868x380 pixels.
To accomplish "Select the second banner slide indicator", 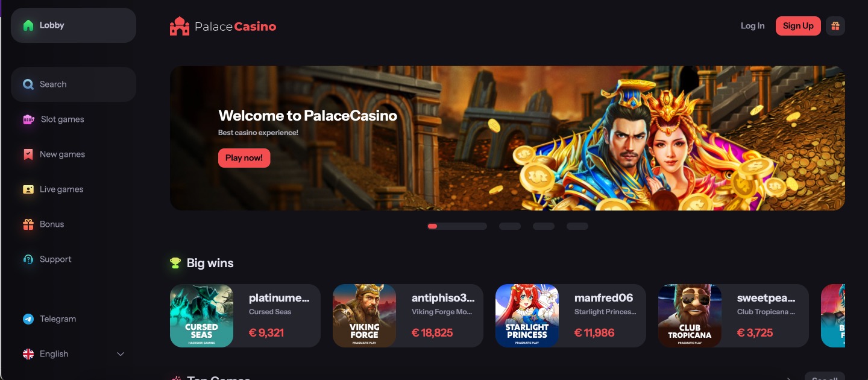I will [510, 226].
